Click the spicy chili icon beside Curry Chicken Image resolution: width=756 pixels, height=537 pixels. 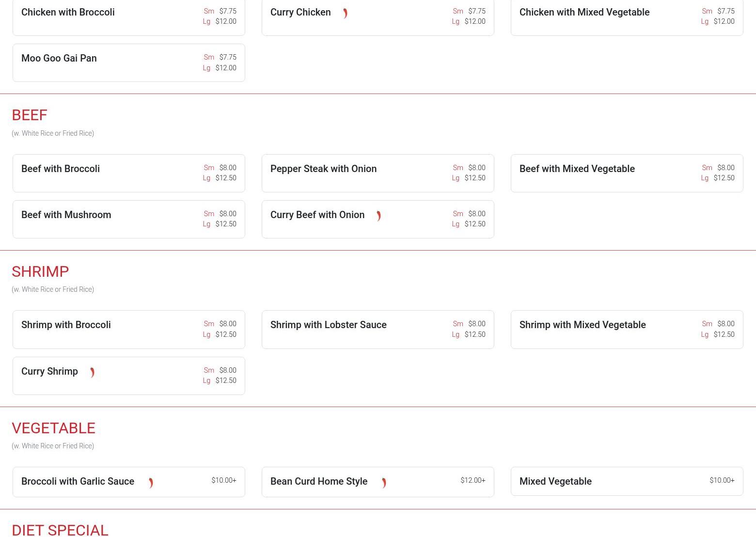(345, 14)
